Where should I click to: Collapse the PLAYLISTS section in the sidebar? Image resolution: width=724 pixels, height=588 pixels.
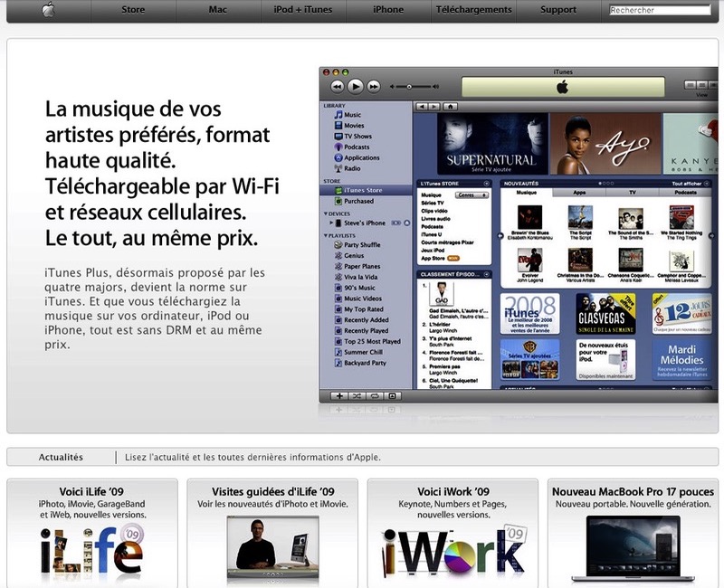[326, 235]
